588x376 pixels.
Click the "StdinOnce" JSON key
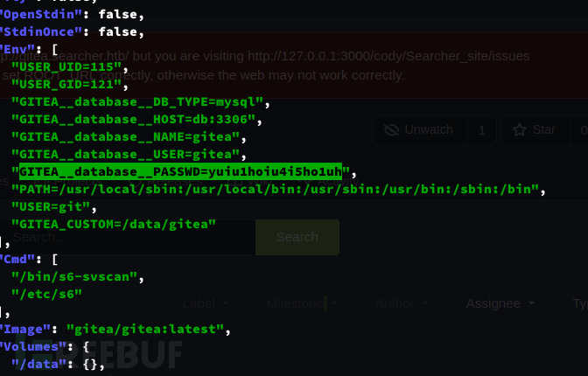click(42, 32)
